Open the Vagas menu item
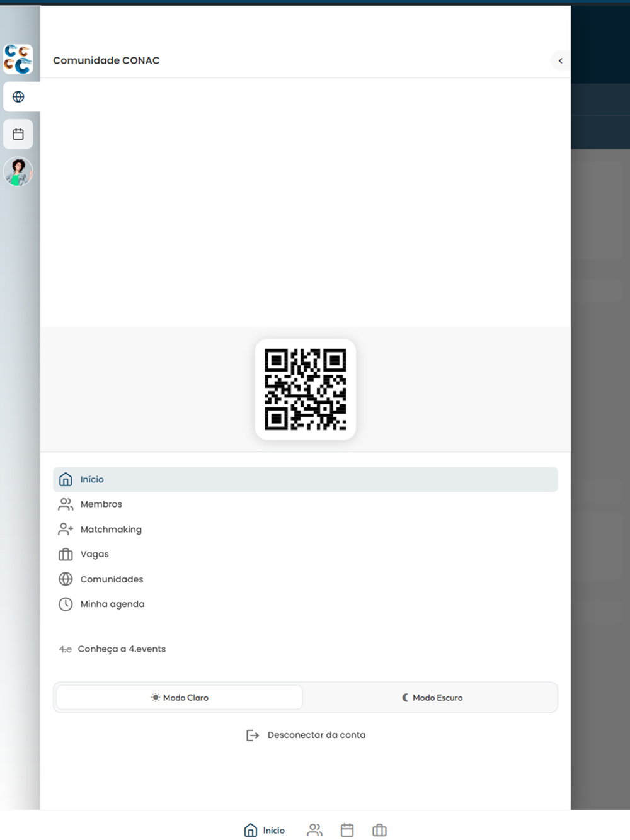Image resolution: width=630 pixels, height=840 pixels. tap(305, 554)
